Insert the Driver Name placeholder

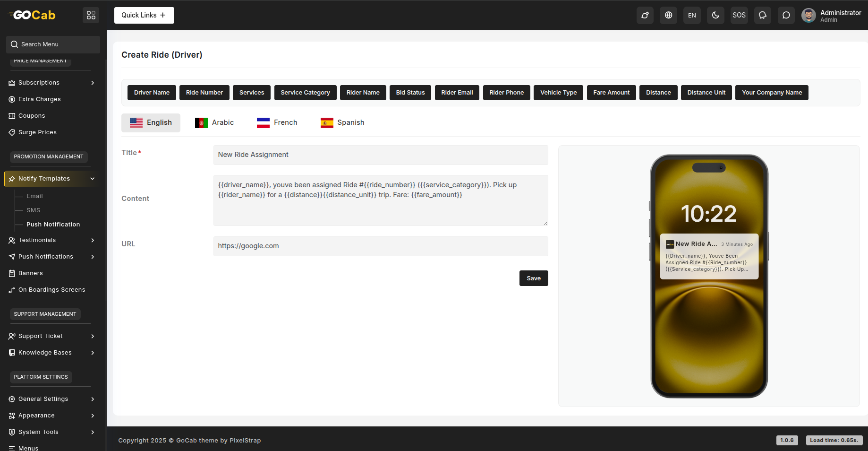pyautogui.click(x=152, y=93)
